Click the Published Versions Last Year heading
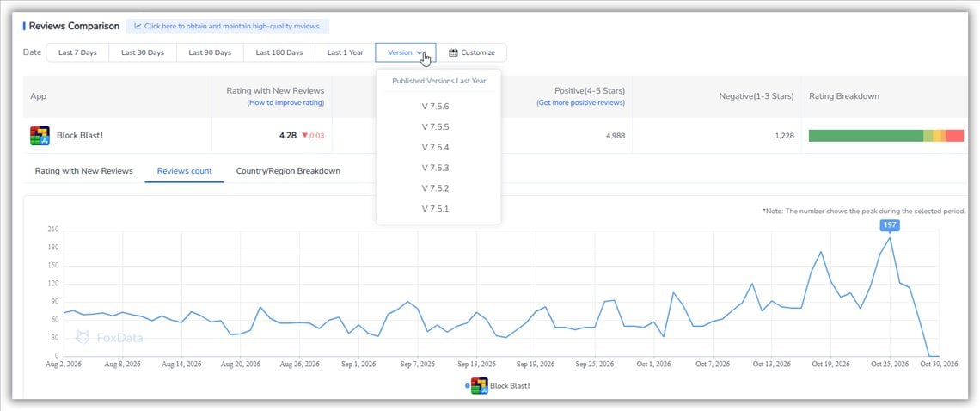This screenshot has width=980, height=411. tap(438, 81)
